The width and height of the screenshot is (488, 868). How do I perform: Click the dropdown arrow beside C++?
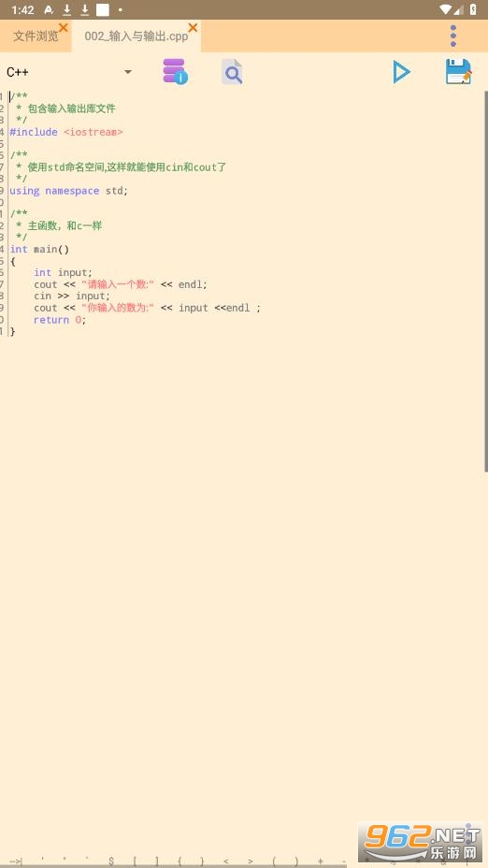(x=128, y=72)
